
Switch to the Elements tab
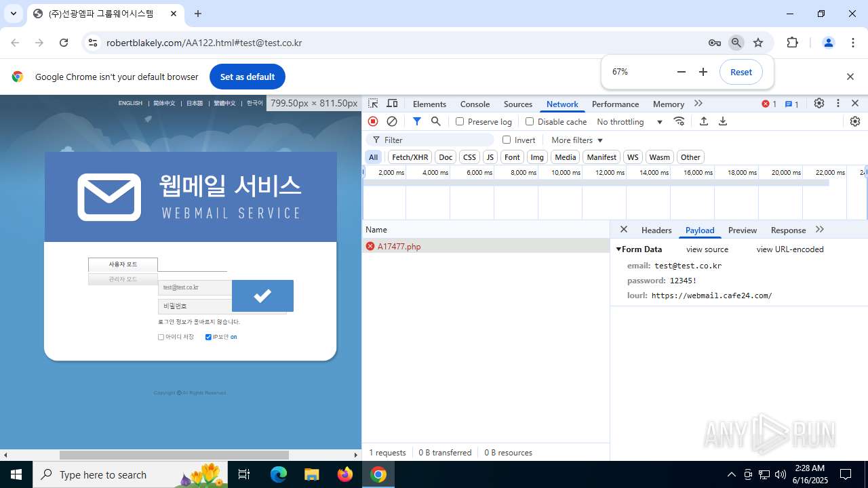[429, 104]
